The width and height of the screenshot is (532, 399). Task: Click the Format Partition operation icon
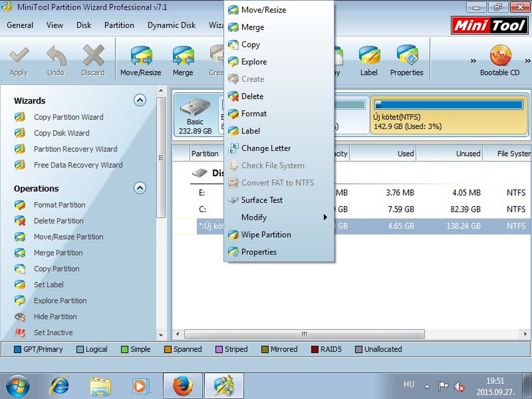point(20,205)
